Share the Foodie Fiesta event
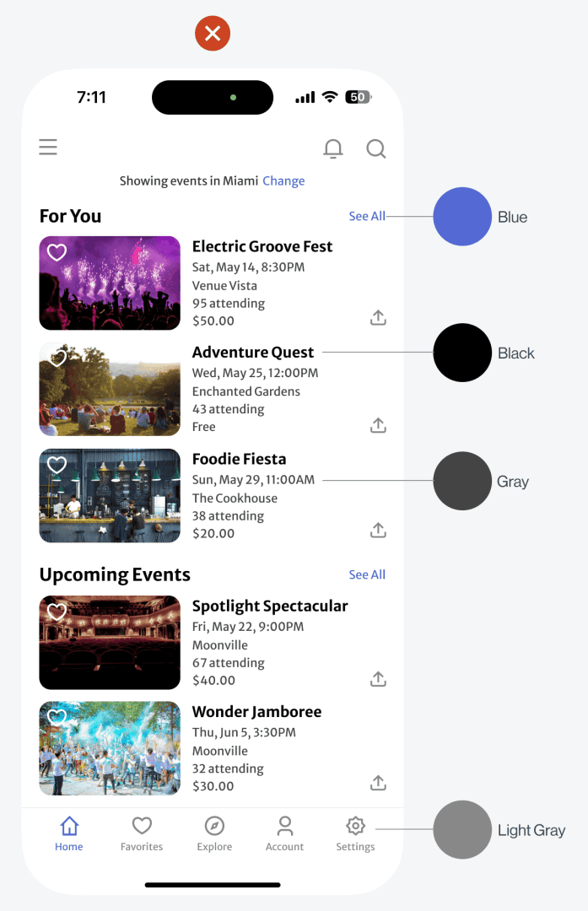Image resolution: width=588 pixels, height=911 pixels. pos(378,530)
